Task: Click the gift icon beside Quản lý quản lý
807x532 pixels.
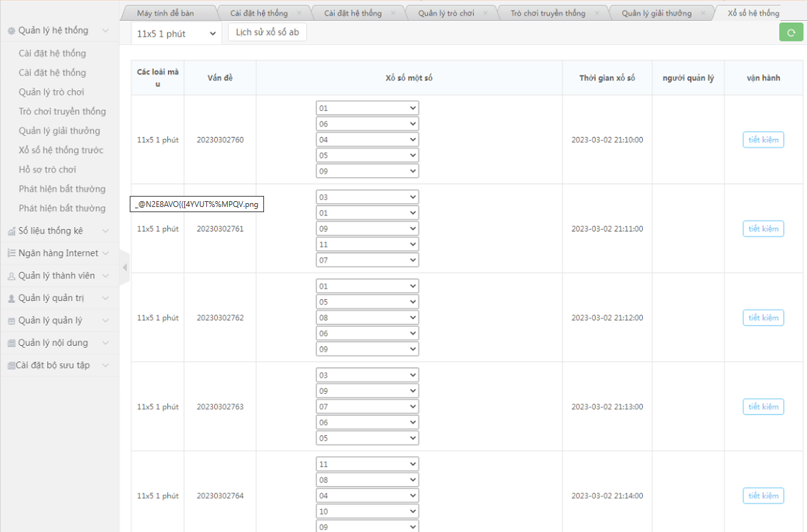Action: point(11,321)
